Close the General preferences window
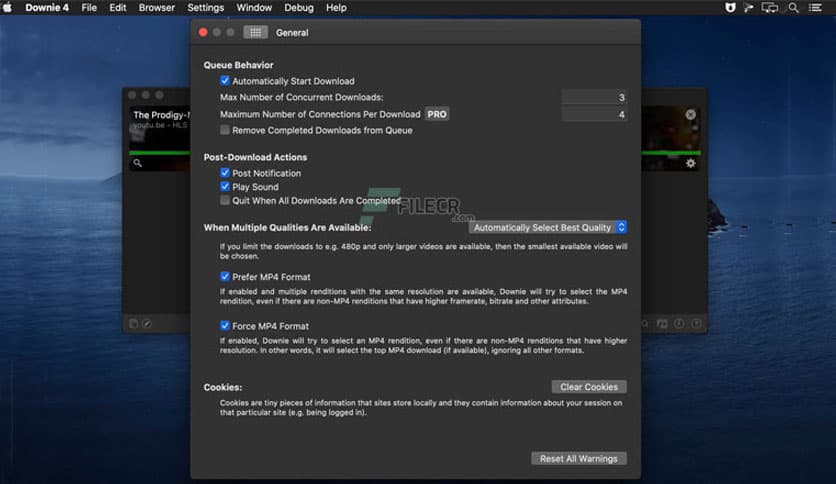The height and width of the screenshot is (484, 836). click(x=203, y=33)
